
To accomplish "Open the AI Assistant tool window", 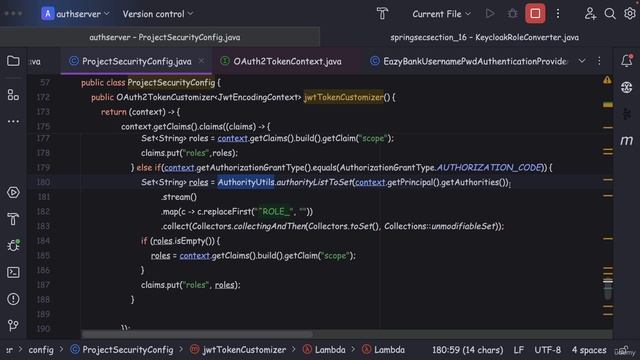I will [627, 87].
